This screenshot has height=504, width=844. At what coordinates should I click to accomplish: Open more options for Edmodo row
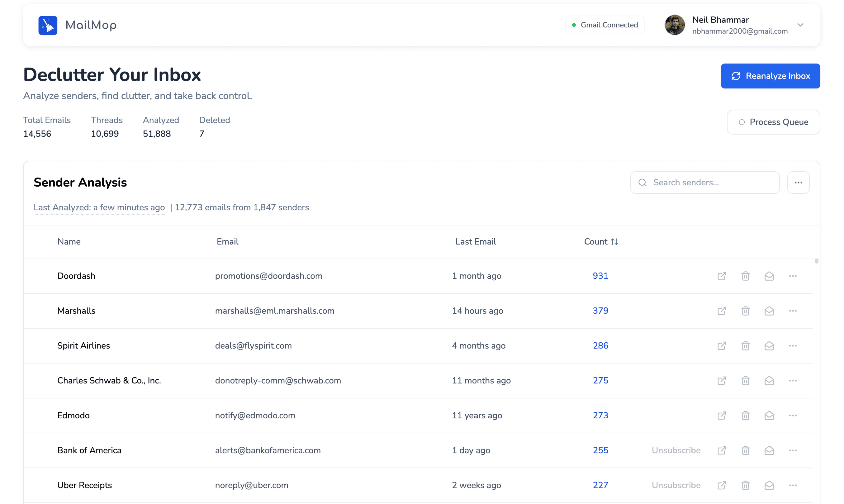[793, 415]
